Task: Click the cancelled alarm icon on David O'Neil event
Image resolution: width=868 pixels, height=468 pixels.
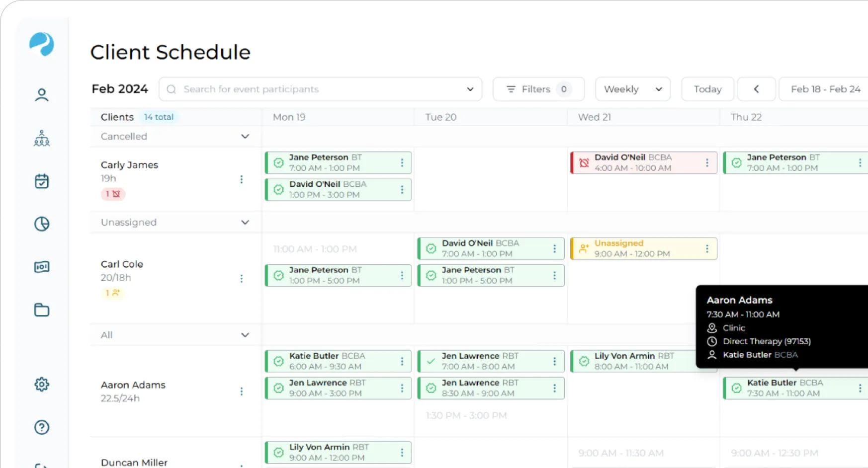Action: tap(584, 162)
